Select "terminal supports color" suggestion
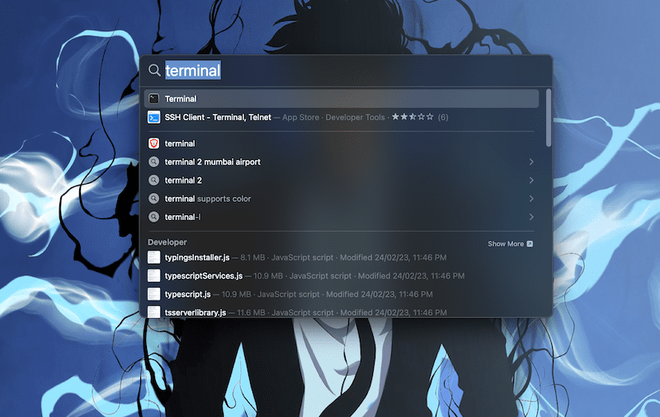 point(341,199)
